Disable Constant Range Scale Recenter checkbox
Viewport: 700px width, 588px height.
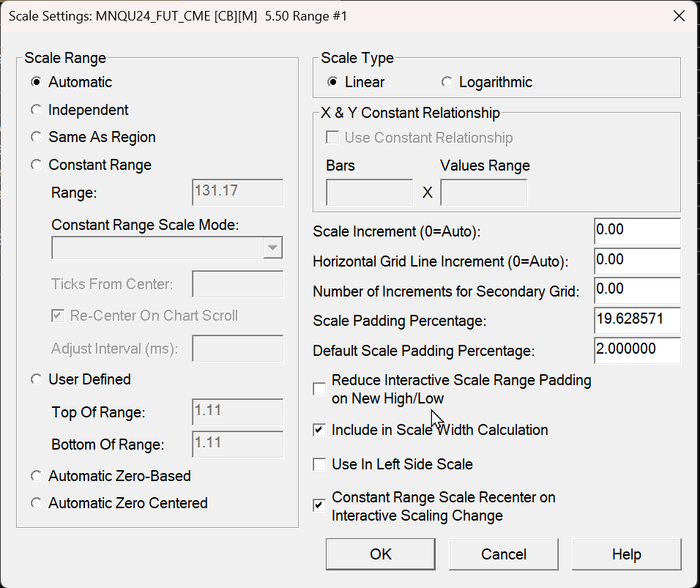[319, 505]
